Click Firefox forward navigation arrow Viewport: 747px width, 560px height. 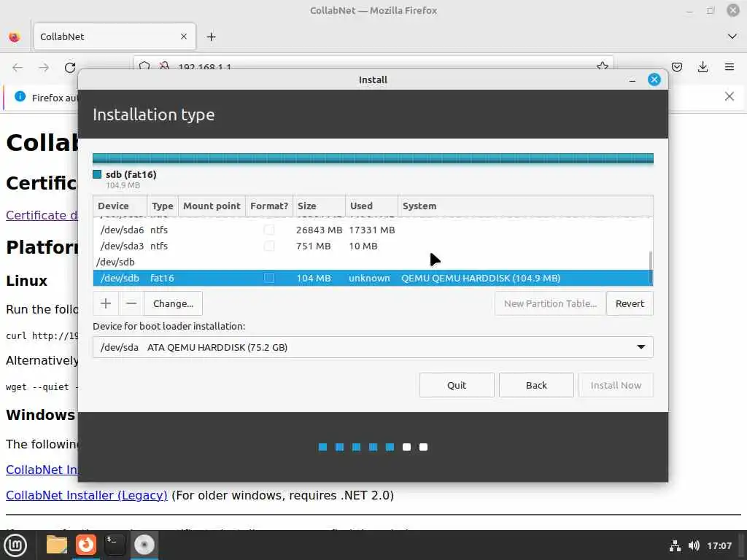(x=44, y=68)
